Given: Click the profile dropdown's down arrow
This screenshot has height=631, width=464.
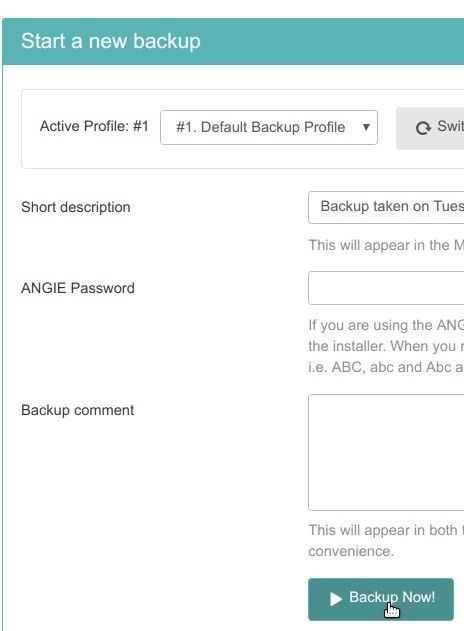Looking at the screenshot, I should pos(366,127).
